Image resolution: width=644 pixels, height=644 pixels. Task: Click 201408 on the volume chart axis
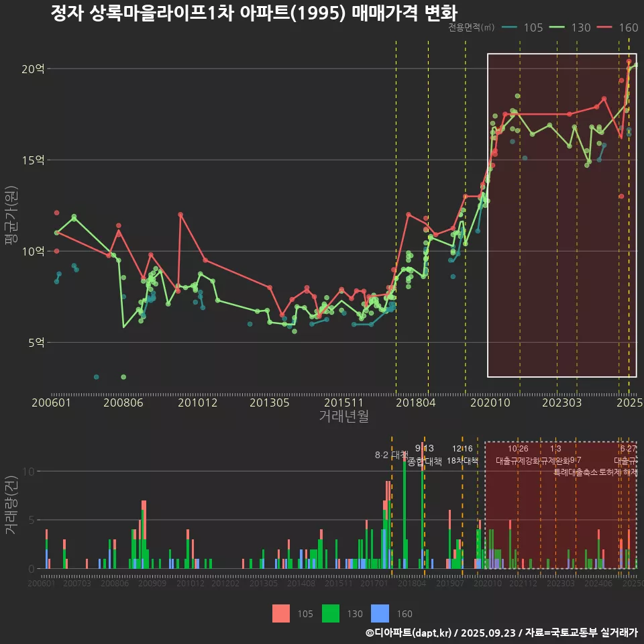coord(301,583)
